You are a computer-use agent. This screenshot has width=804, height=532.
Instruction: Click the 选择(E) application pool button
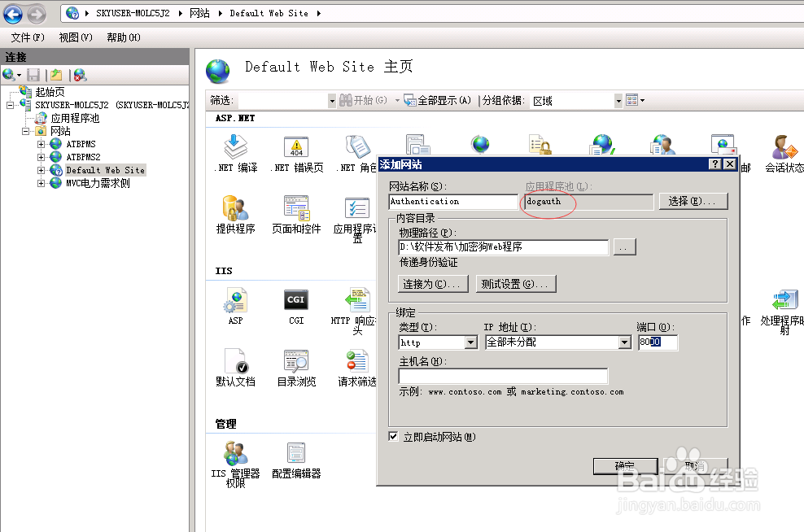pos(693,201)
